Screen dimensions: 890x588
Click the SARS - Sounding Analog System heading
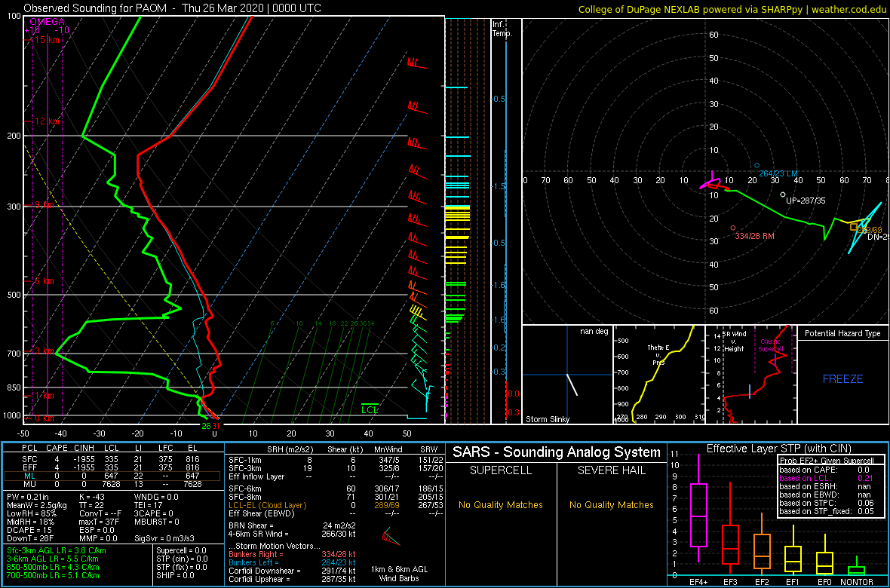click(557, 452)
